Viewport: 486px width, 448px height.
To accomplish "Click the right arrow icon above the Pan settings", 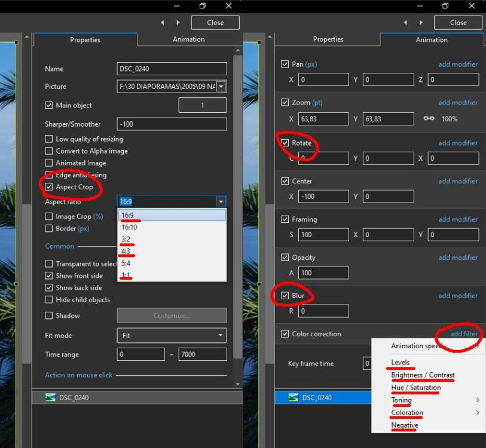I will point(421,23).
